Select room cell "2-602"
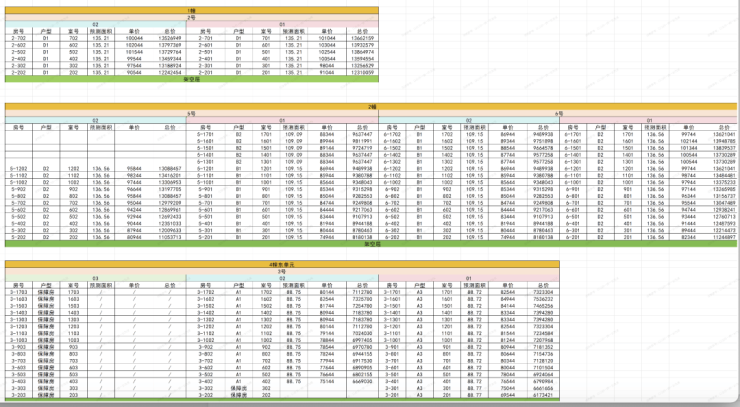 [19, 45]
